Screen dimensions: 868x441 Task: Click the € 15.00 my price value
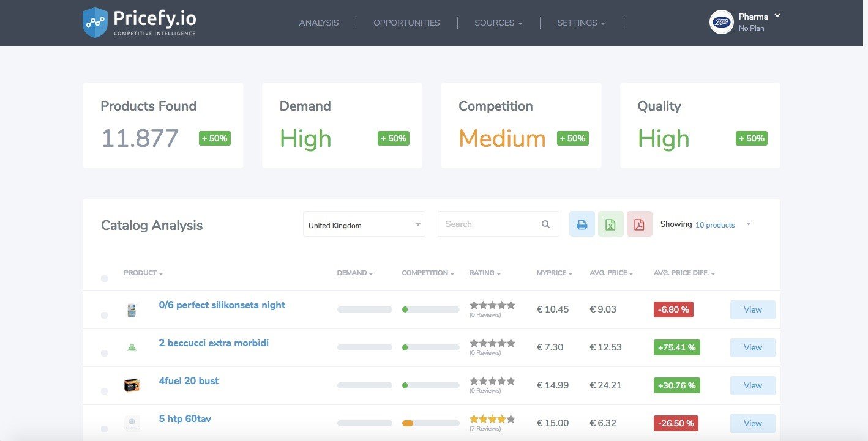[x=553, y=423]
